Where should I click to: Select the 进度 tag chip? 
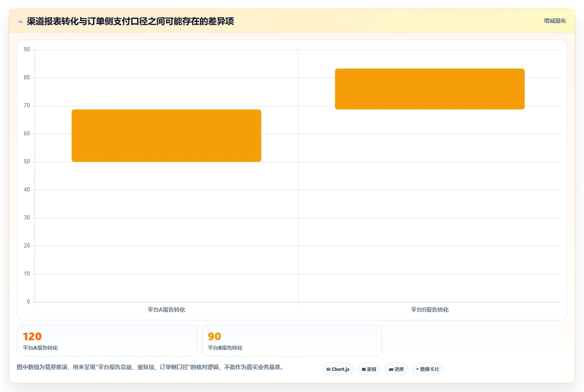click(396, 369)
